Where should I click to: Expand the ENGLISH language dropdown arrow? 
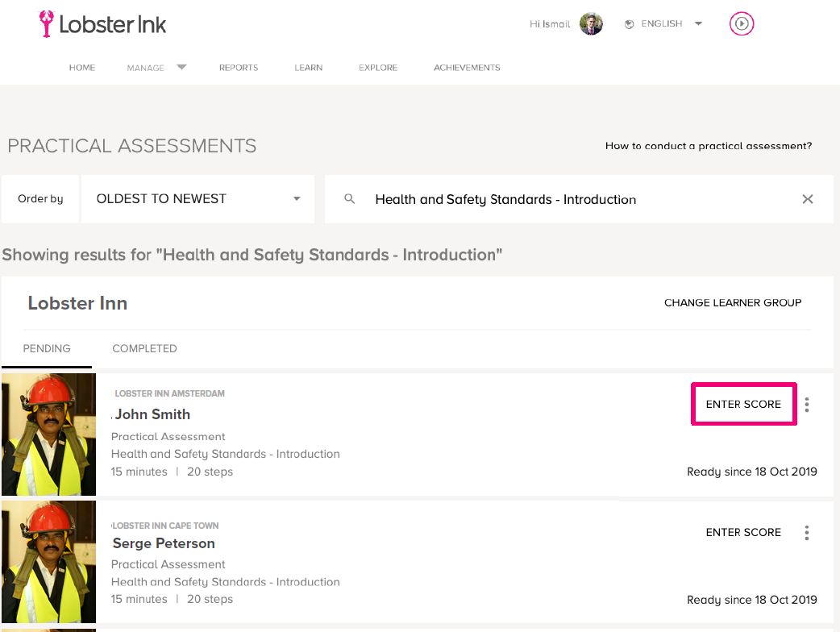(x=698, y=23)
